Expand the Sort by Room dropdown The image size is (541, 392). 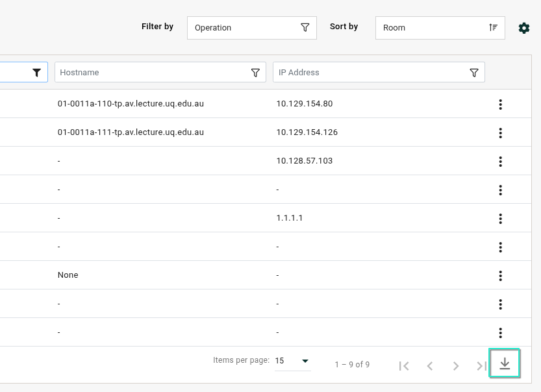click(x=440, y=27)
